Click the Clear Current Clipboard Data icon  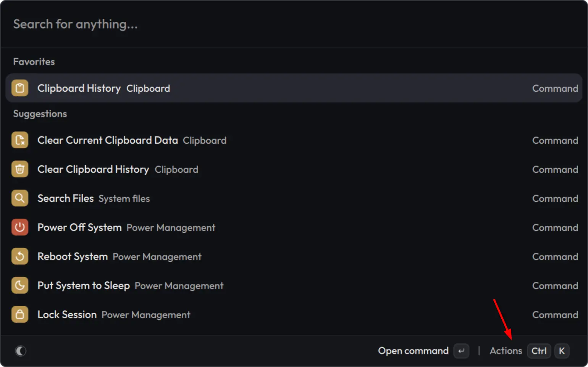pos(20,140)
